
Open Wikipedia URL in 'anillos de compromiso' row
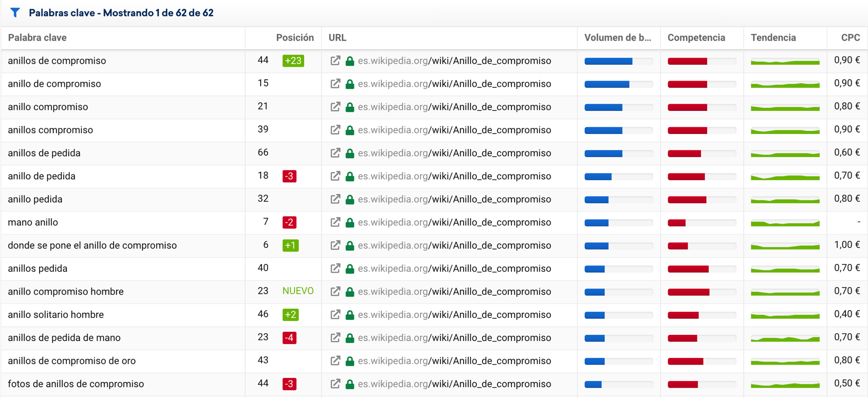click(455, 61)
